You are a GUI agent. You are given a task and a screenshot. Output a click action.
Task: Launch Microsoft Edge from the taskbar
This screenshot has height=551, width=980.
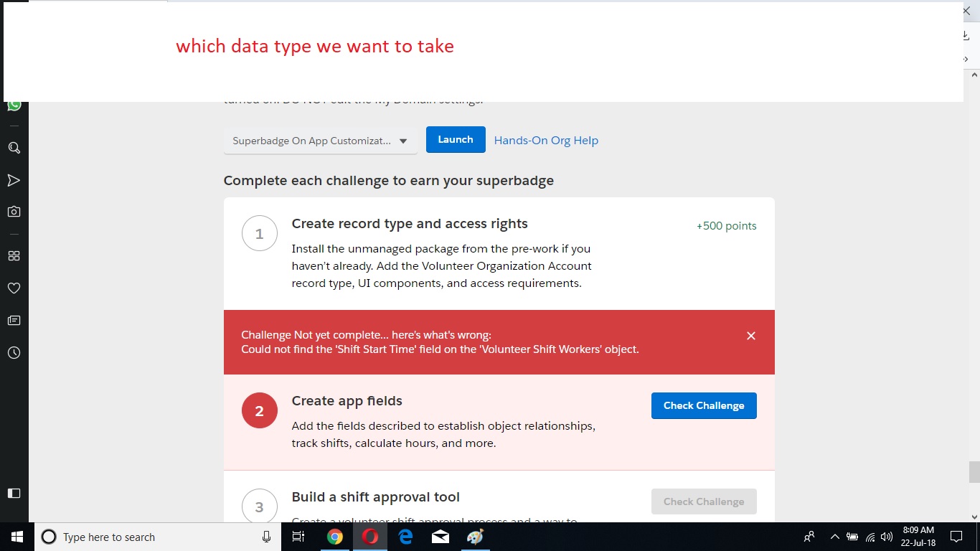[405, 537]
